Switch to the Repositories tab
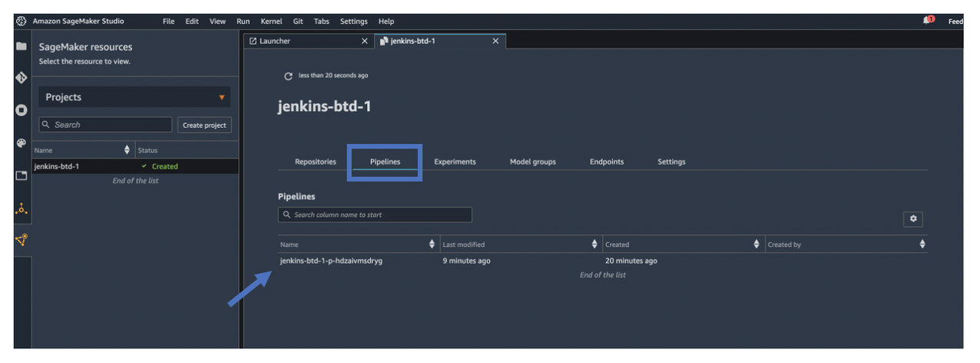The image size is (980, 363). click(316, 162)
